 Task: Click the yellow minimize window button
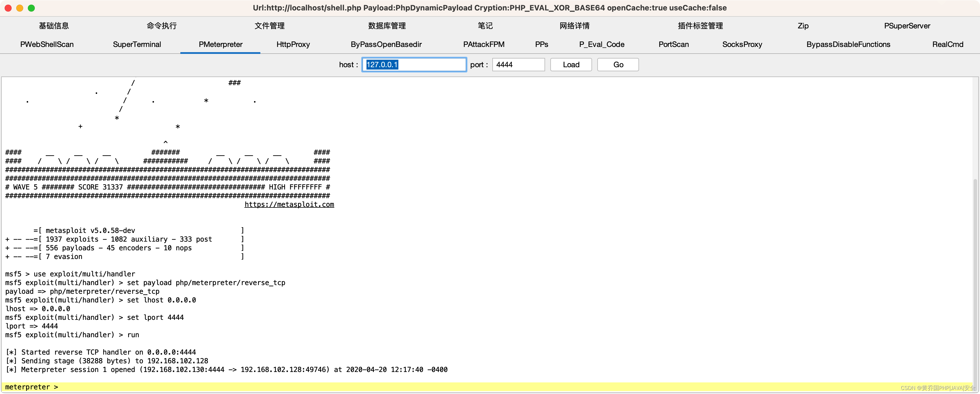20,8
